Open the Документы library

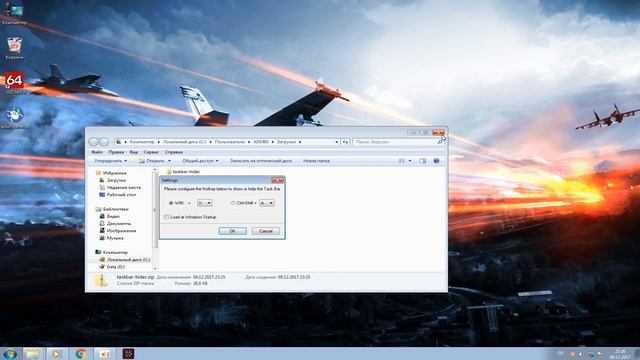[115, 223]
